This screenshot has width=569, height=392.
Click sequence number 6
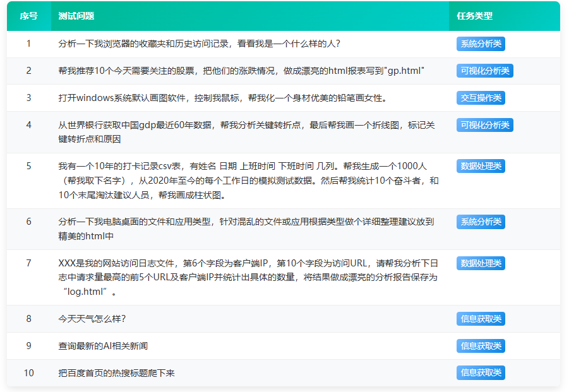point(28,222)
